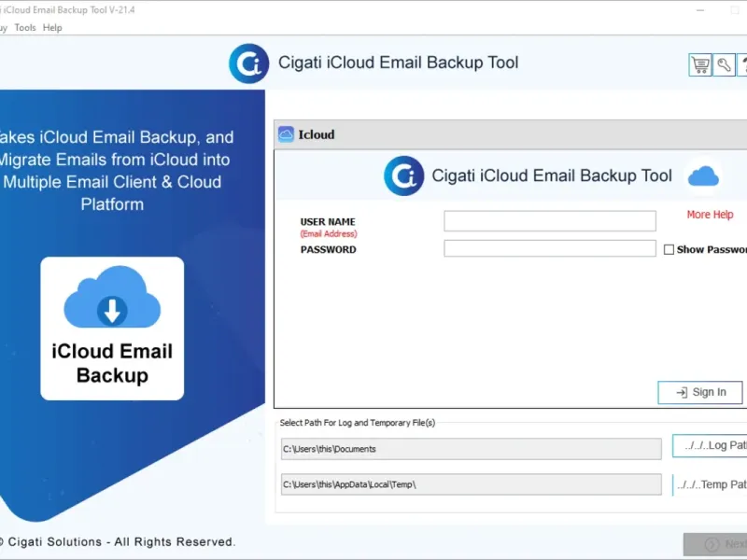Click the Cigati logo in login panel
The image size is (747, 560).
point(403,175)
